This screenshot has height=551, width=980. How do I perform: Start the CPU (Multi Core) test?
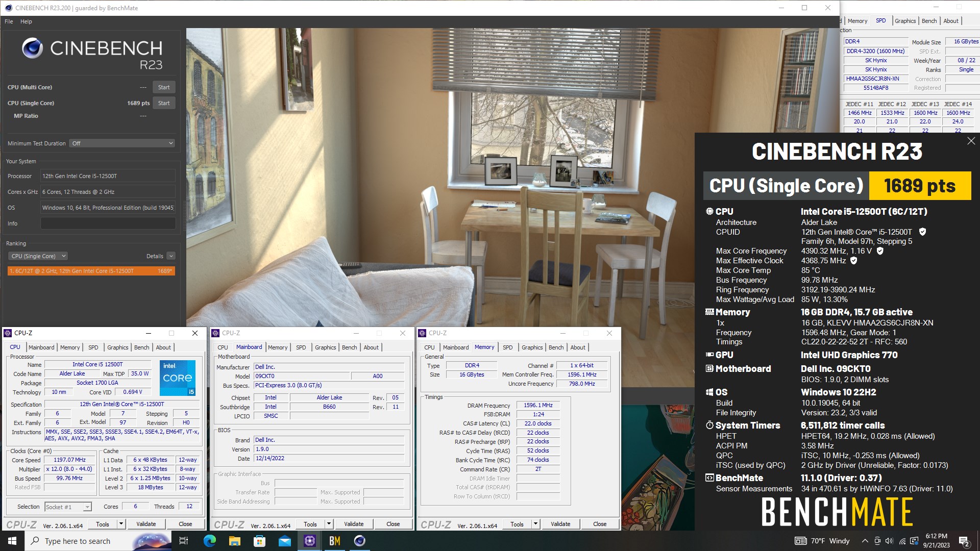tap(164, 87)
